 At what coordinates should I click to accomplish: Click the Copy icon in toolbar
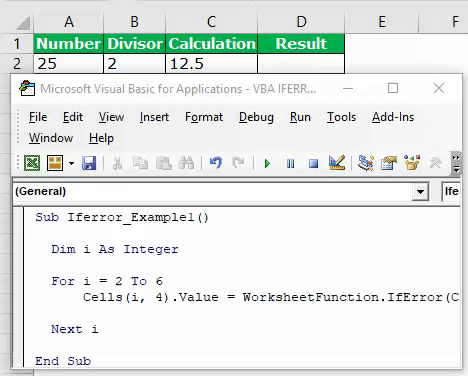(x=140, y=163)
